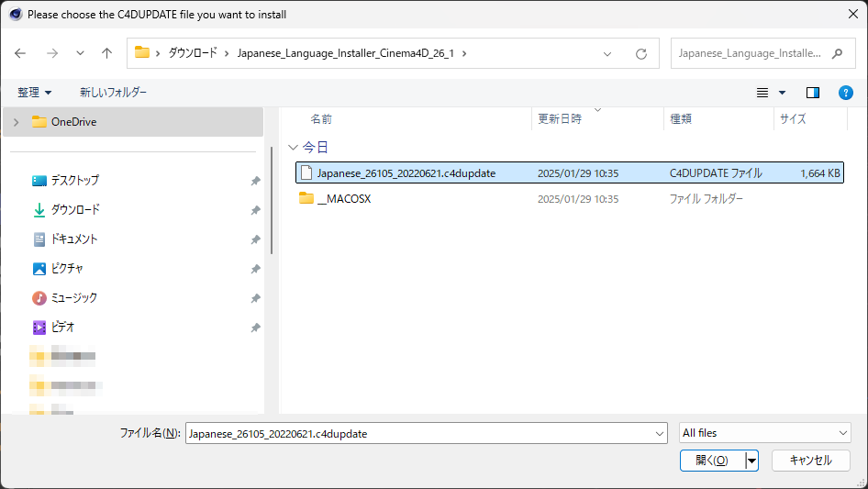Select Japanese_26105_20220621.c4dupdate file

tap(570, 172)
